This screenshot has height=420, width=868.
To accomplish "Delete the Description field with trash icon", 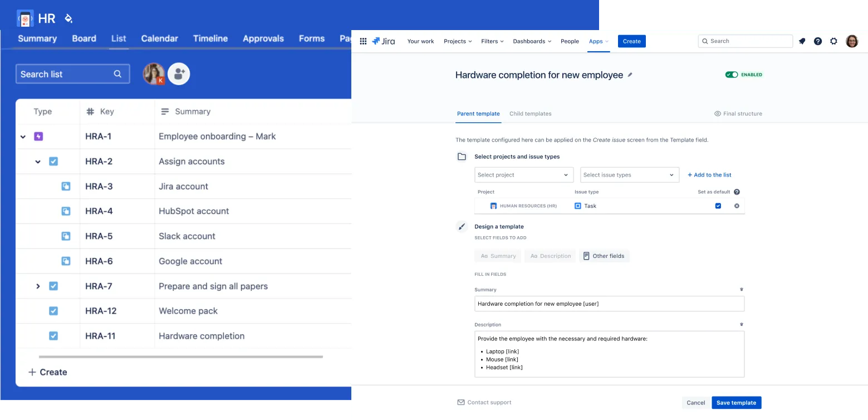I will (x=741, y=324).
